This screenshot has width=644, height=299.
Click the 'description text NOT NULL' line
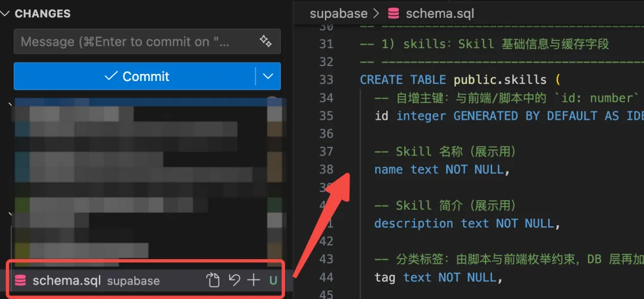pos(466,223)
